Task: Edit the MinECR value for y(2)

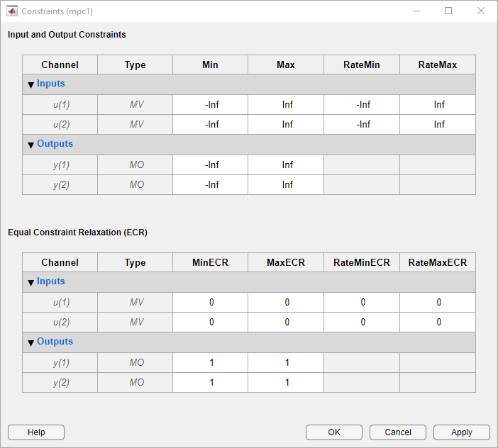Action: pyautogui.click(x=210, y=382)
